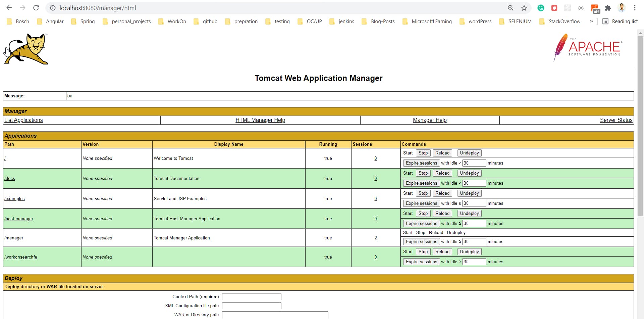Click the extension icon labeled off
Image resolution: width=644 pixels, height=319 pixels.
(x=595, y=8)
